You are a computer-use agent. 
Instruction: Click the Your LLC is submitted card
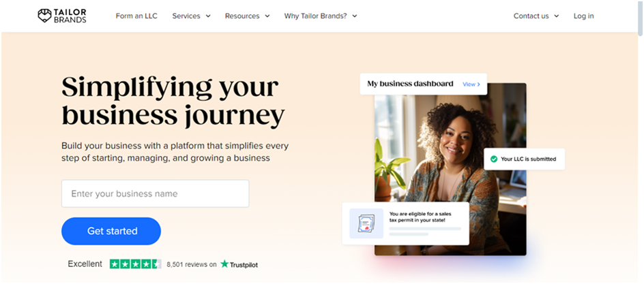(x=524, y=159)
